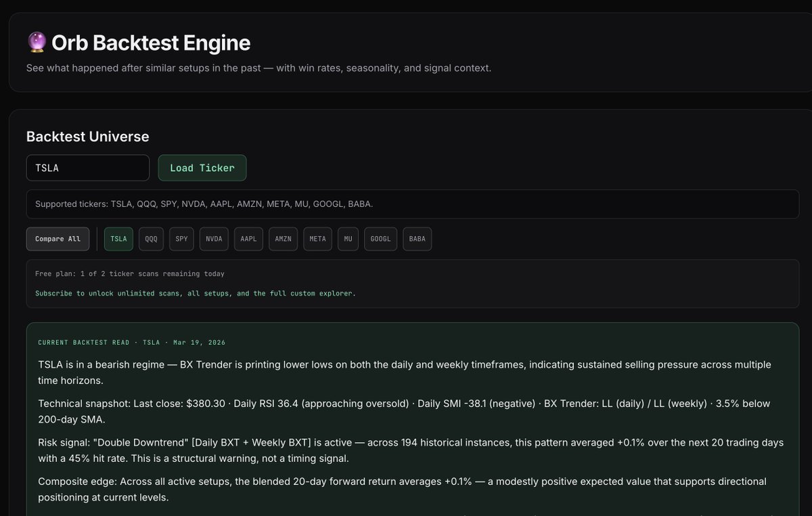Choose the AAPL ticker chip

(x=248, y=239)
